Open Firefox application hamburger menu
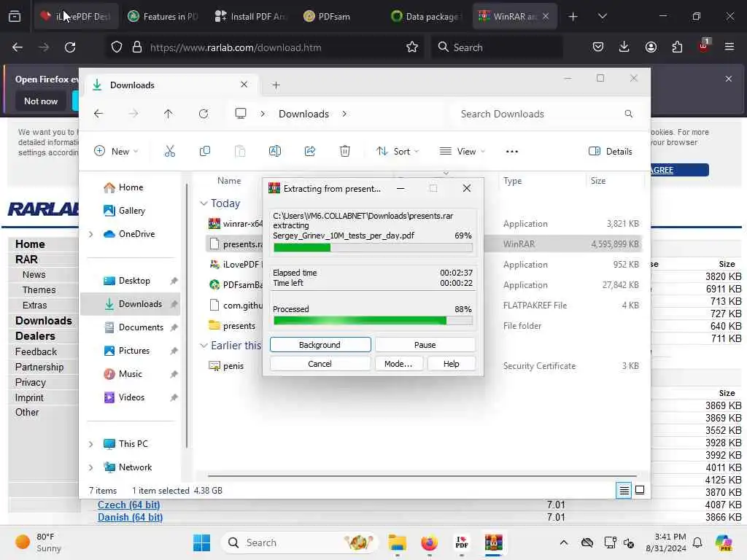747x560 pixels. point(729,47)
